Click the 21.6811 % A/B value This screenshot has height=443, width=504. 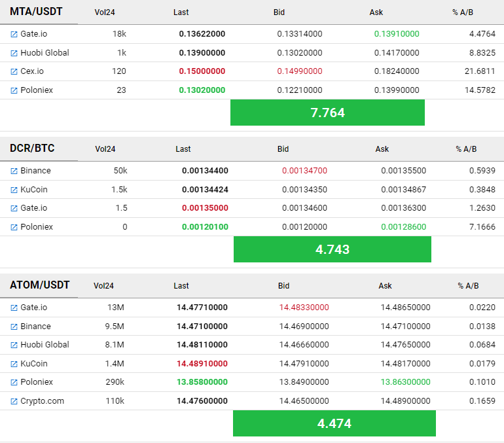pyautogui.click(x=480, y=71)
